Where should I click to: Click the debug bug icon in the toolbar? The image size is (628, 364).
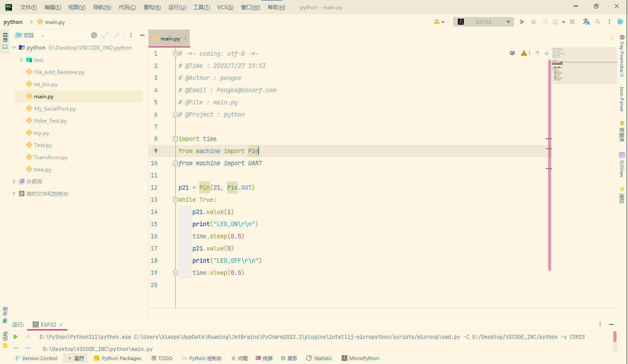tap(534, 22)
